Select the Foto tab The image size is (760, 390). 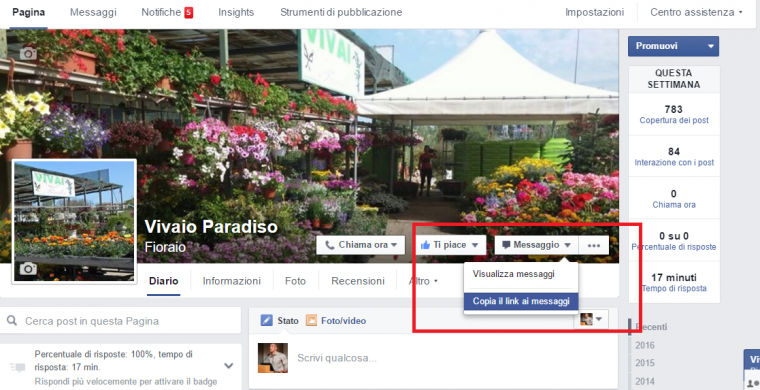[x=295, y=281]
